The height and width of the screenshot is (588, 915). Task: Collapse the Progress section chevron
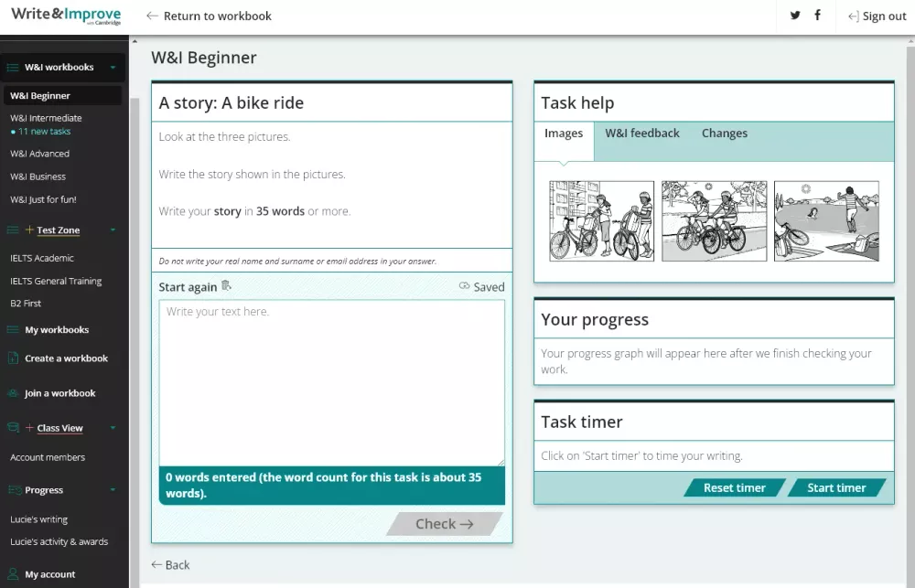tap(114, 489)
